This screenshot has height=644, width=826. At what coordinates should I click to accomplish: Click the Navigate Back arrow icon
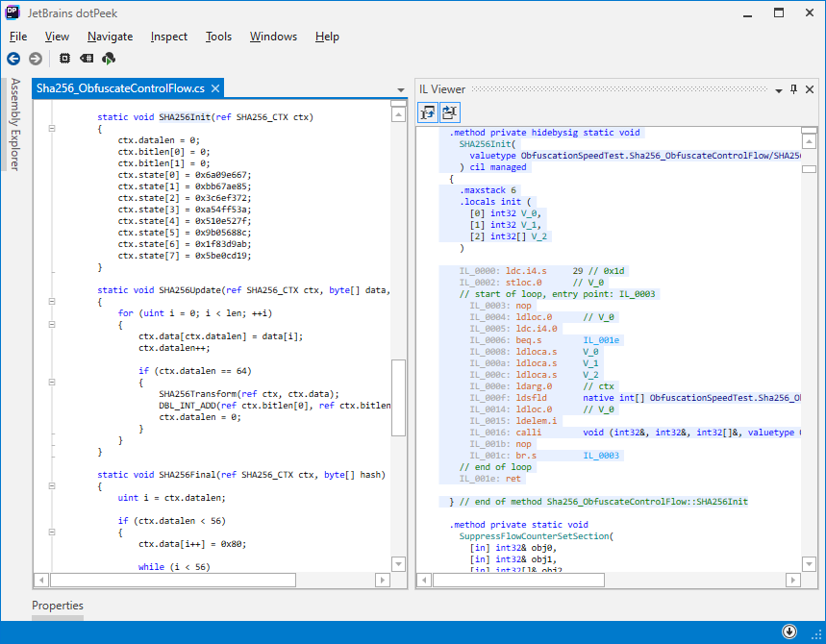tap(13, 58)
